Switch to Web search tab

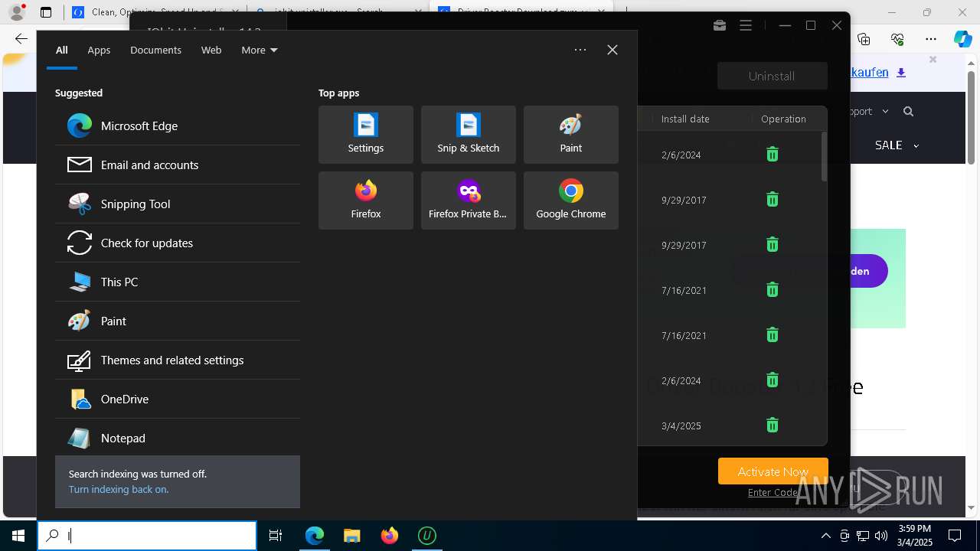click(x=211, y=50)
